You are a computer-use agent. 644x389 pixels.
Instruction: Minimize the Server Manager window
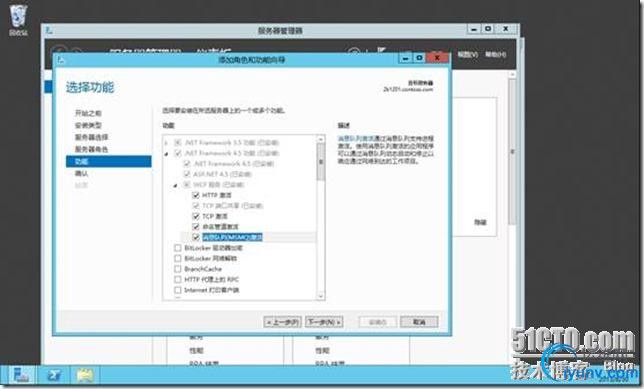[x=474, y=29]
